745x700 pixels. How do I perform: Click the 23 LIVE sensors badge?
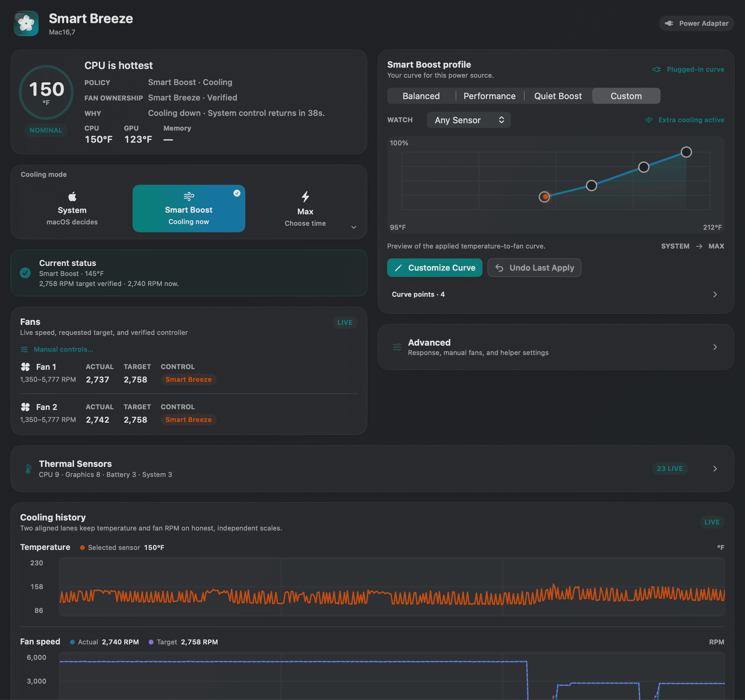click(x=670, y=469)
